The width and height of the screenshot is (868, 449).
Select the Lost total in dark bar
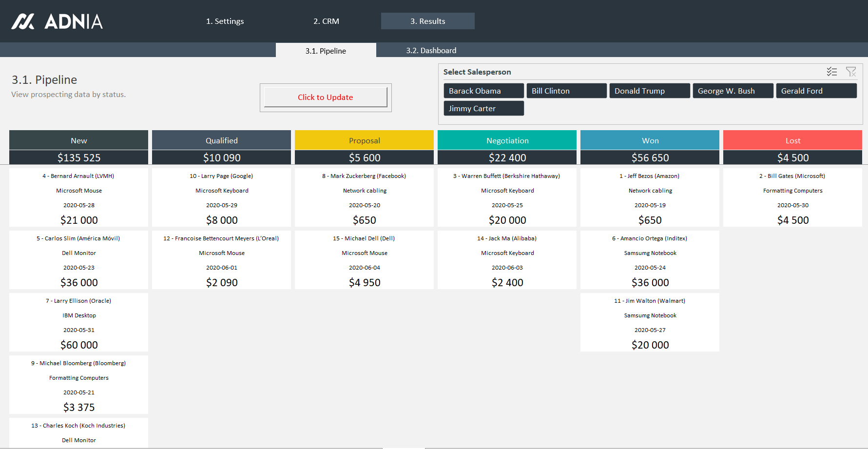(792, 157)
